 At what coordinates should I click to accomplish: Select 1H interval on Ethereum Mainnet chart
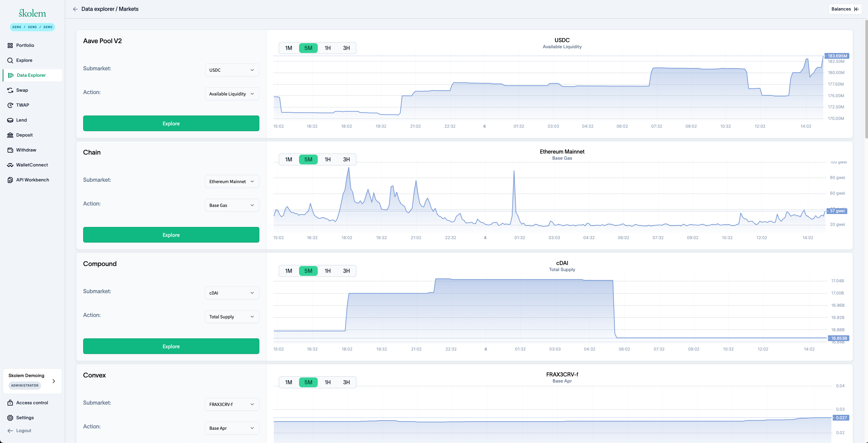point(327,159)
